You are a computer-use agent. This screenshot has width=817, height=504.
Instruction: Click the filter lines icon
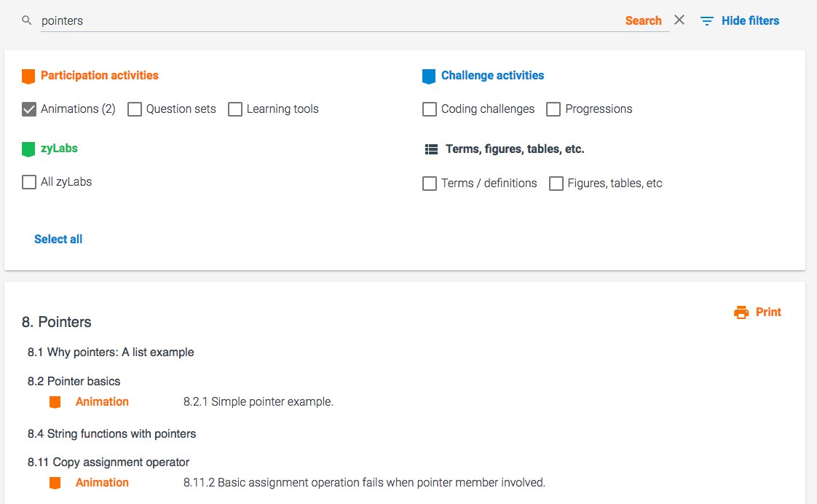tap(706, 21)
